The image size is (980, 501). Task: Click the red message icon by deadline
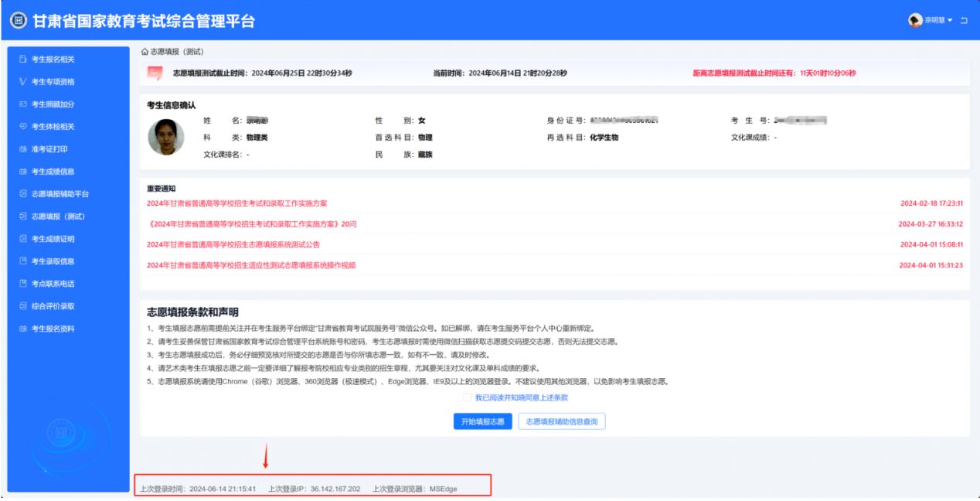click(155, 73)
